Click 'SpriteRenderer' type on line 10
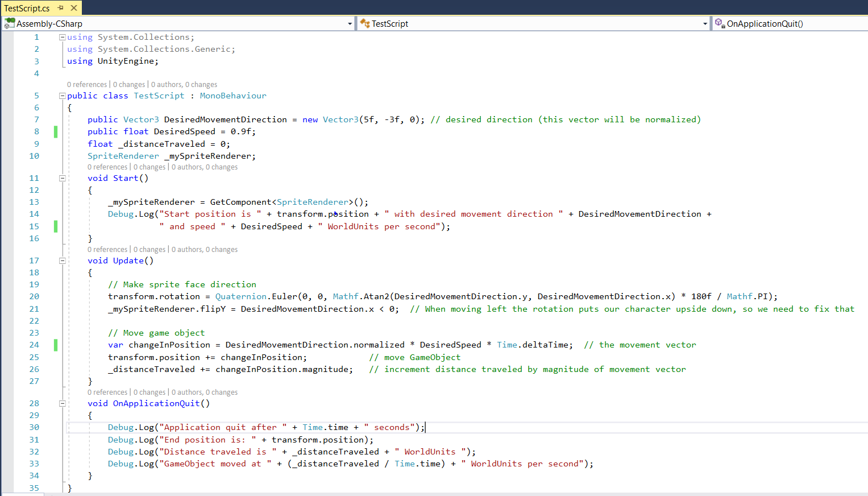 pyautogui.click(x=123, y=156)
